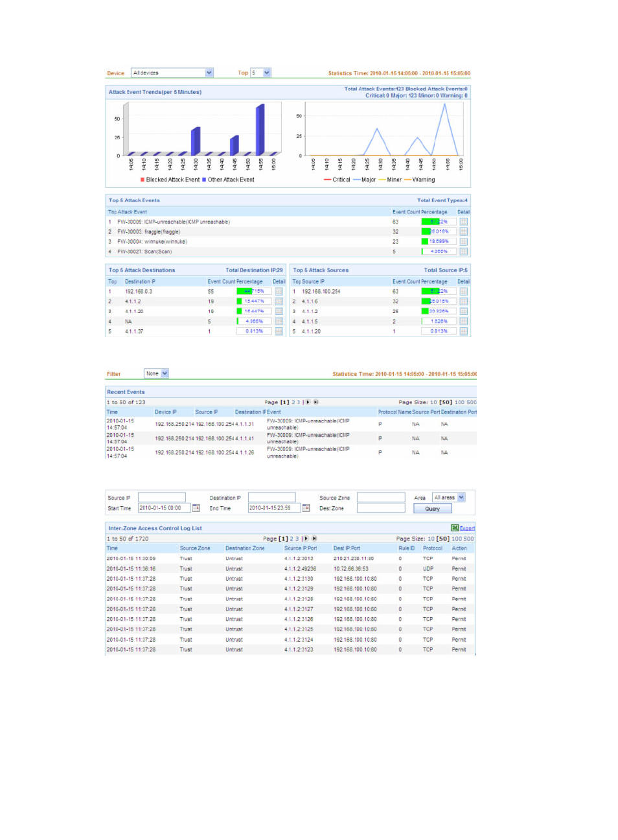Image resolution: width=618 pixels, height=840 pixels.
Task: Open Start Time calendar picker icon
Action: pyautogui.click(x=196, y=508)
